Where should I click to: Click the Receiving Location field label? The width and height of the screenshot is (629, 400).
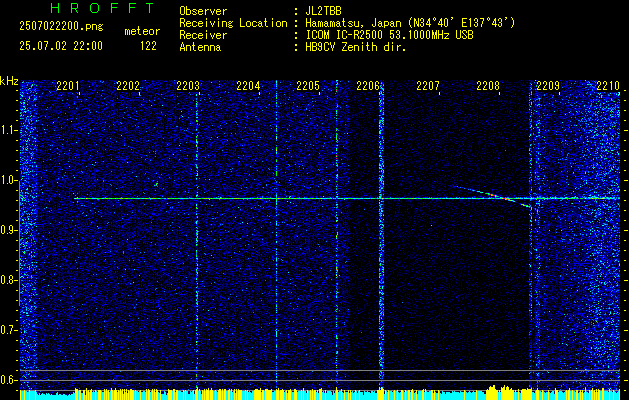[233, 23]
